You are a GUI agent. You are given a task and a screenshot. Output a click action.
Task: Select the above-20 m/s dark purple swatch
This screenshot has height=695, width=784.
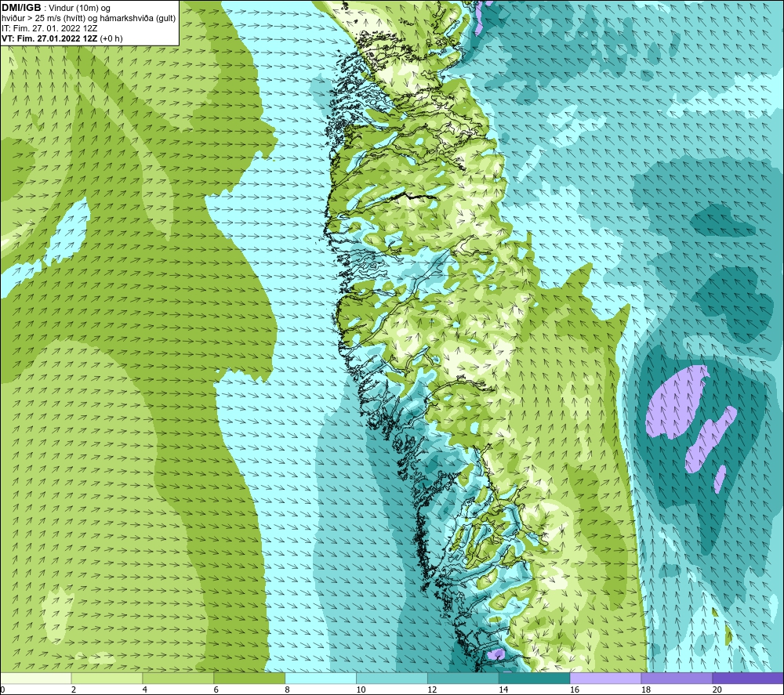(x=748, y=678)
